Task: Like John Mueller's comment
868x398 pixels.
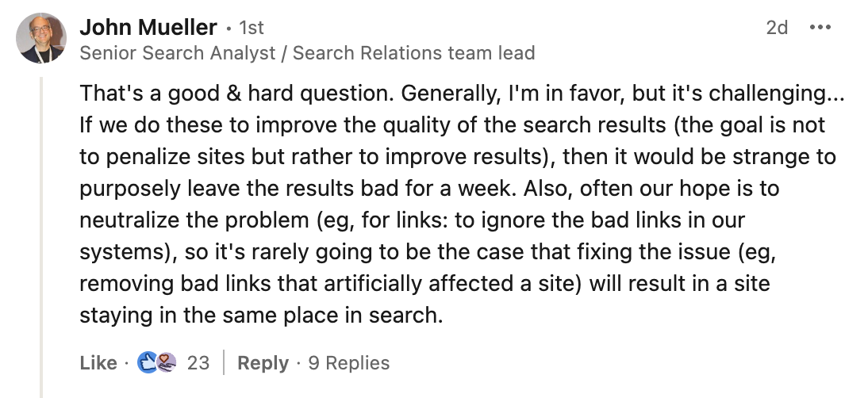Action: click(98, 363)
